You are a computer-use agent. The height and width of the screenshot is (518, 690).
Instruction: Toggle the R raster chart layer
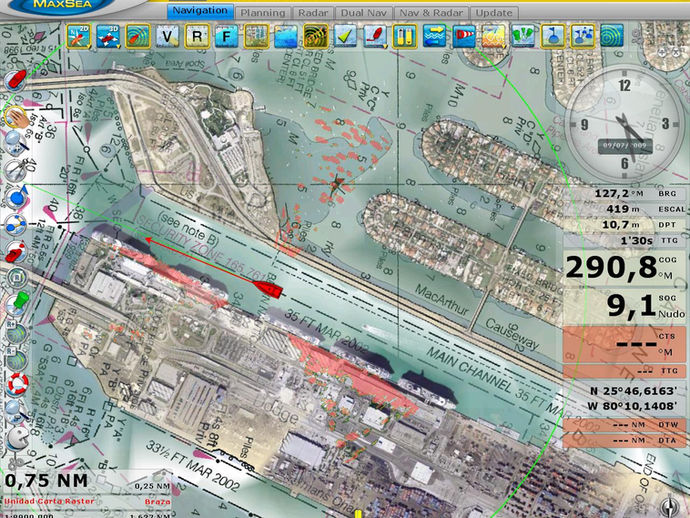tap(197, 36)
